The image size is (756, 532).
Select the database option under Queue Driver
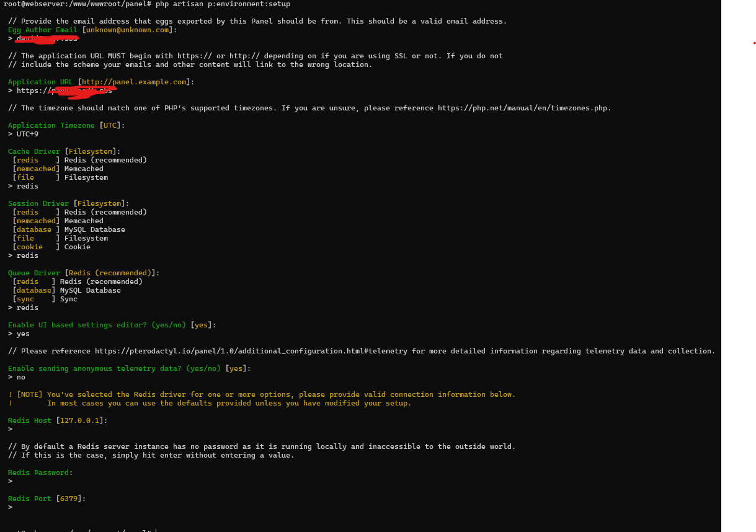click(34, 290)
